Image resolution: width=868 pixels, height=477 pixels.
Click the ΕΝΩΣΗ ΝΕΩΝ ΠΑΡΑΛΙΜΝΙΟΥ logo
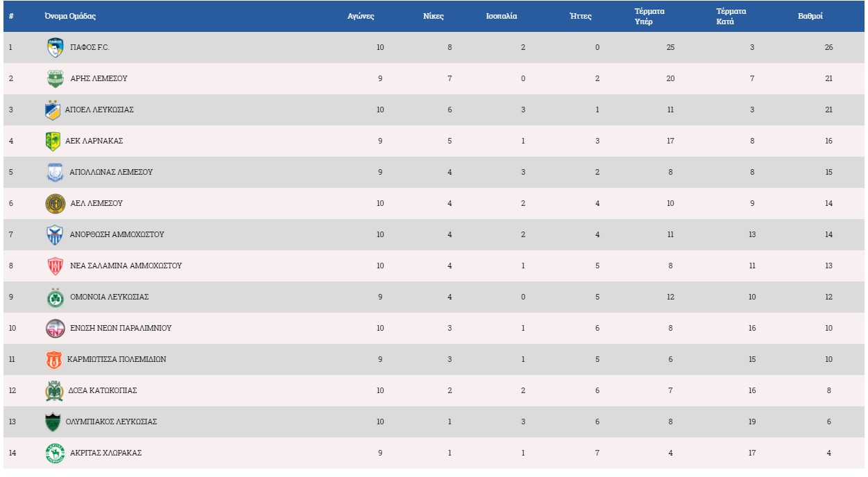click(55, 328)
